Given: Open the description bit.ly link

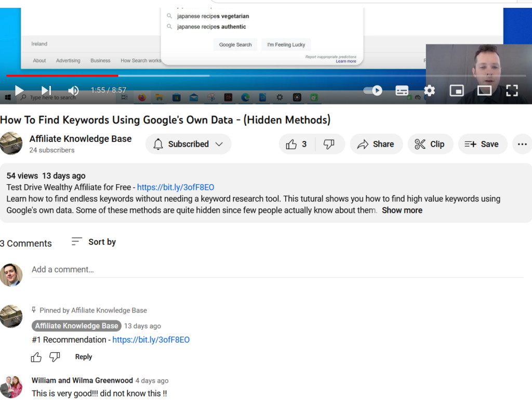Looking at the screenshot, I should click(176, 187).
